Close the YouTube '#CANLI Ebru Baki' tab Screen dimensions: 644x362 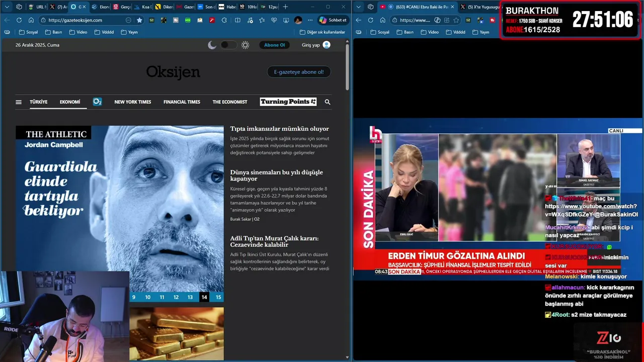(x=452, y=7)
